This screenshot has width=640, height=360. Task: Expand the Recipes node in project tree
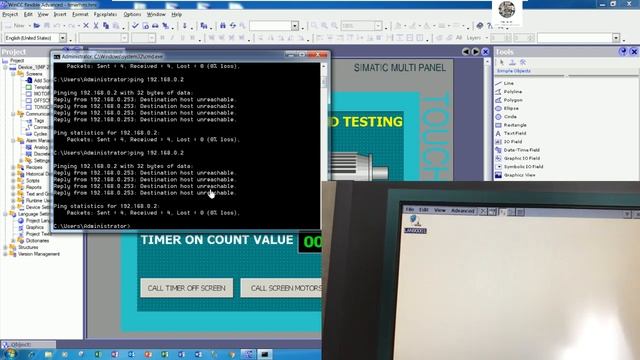click(x=13, y=167)
